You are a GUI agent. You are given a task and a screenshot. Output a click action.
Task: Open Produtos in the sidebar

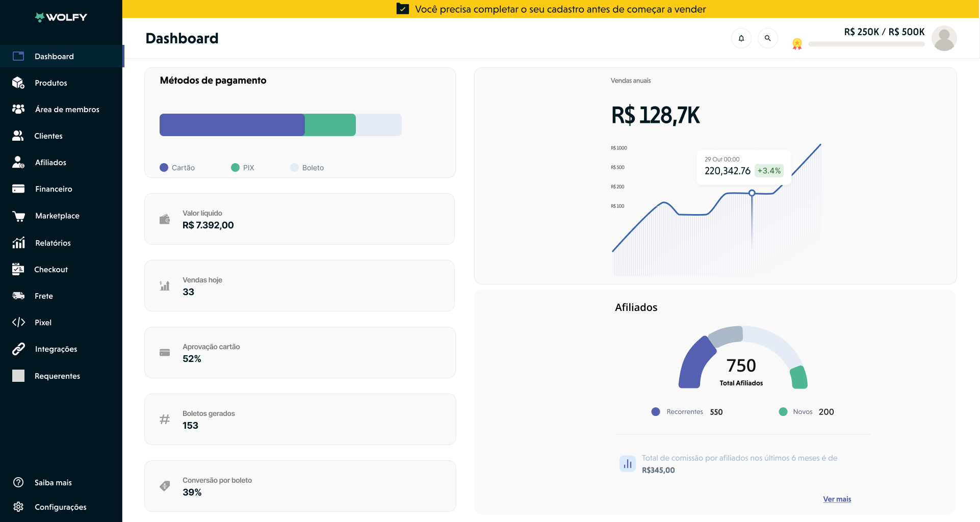pyautogui.click(x=50, y=83)
